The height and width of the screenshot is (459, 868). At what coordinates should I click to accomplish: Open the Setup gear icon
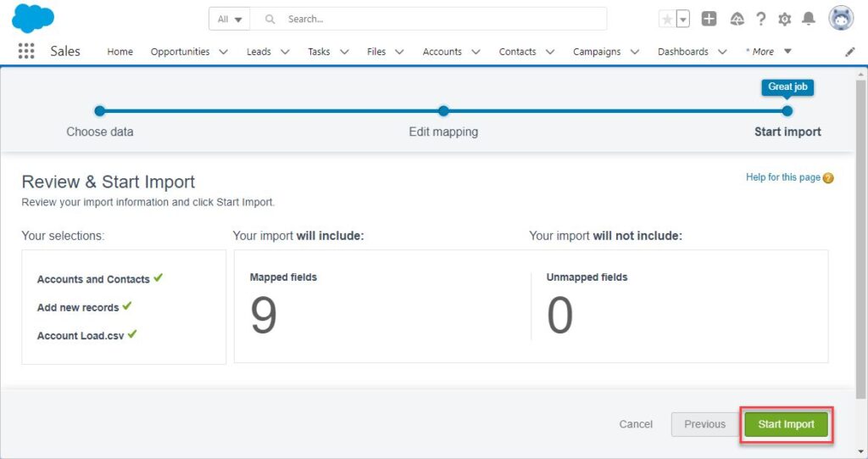[x=784, y=20]
